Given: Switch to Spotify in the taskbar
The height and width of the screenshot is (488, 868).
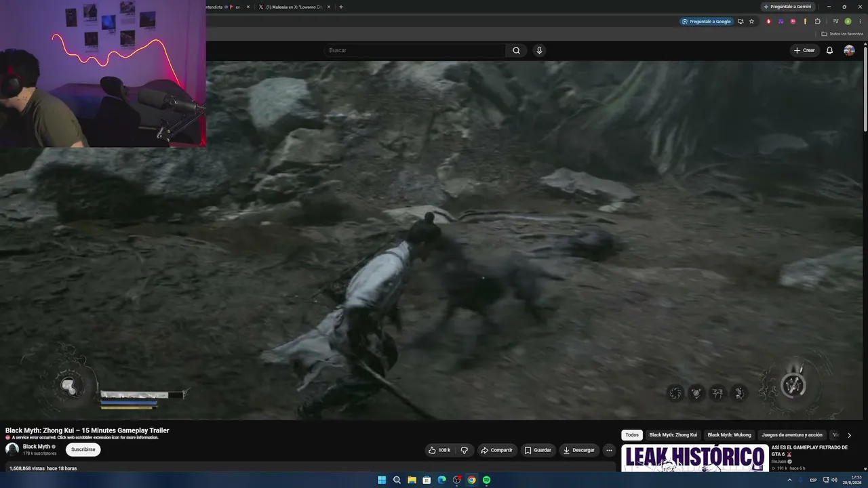Looking at the screenshot, I should 486,480.
